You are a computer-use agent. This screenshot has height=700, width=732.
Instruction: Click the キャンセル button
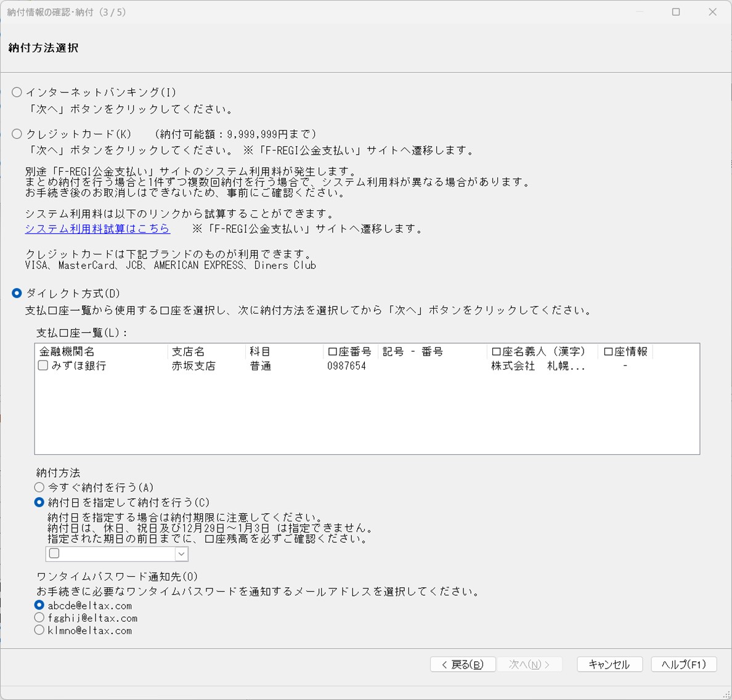pyautogui.click(x=609, y=664)
